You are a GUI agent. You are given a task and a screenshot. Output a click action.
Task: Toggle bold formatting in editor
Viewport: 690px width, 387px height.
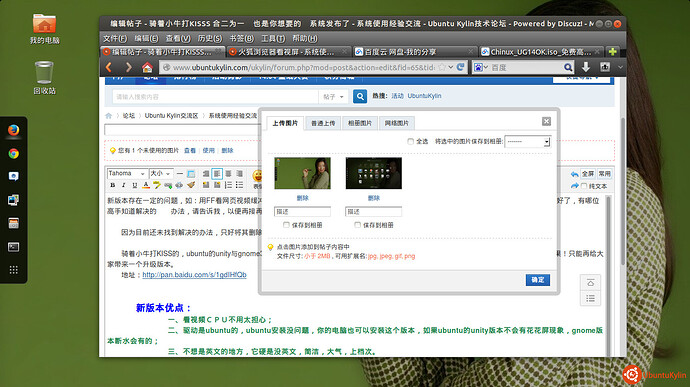[113, 185]
